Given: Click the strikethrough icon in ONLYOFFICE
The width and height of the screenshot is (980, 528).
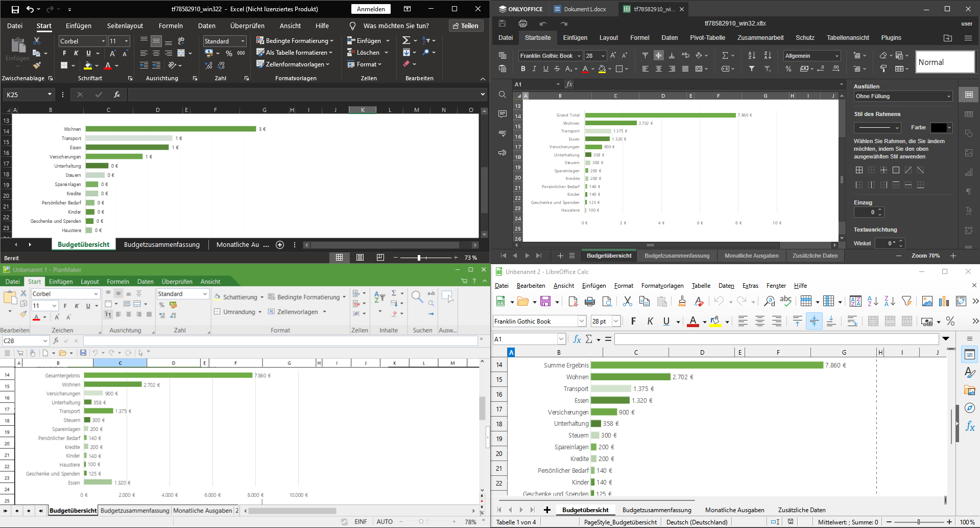Looking at the screenshot, I should (557, 68).
